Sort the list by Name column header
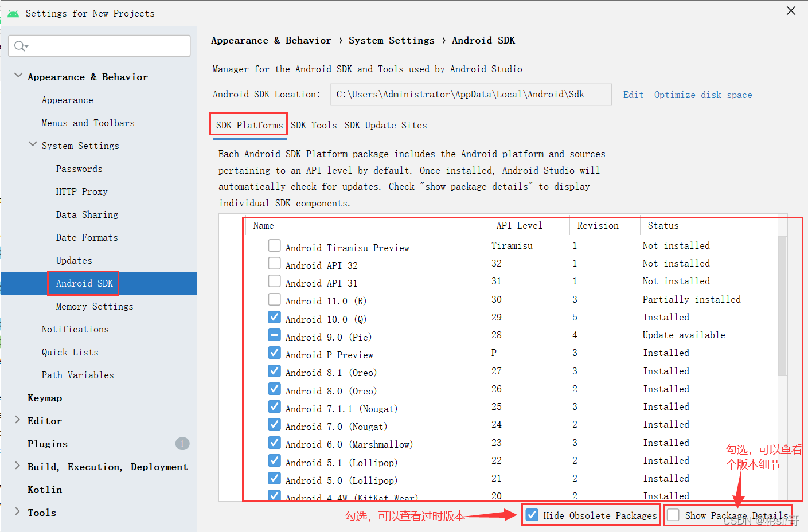The image size is (808, 532). tap(367, 226)
